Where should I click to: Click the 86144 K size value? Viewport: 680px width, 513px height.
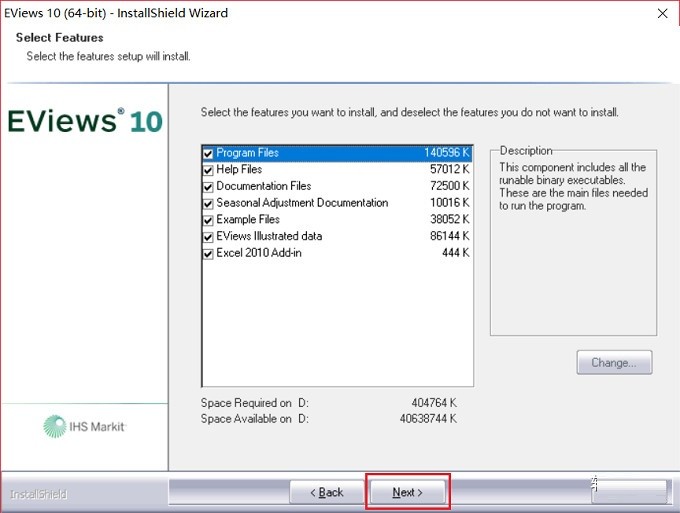click(450, 236)
